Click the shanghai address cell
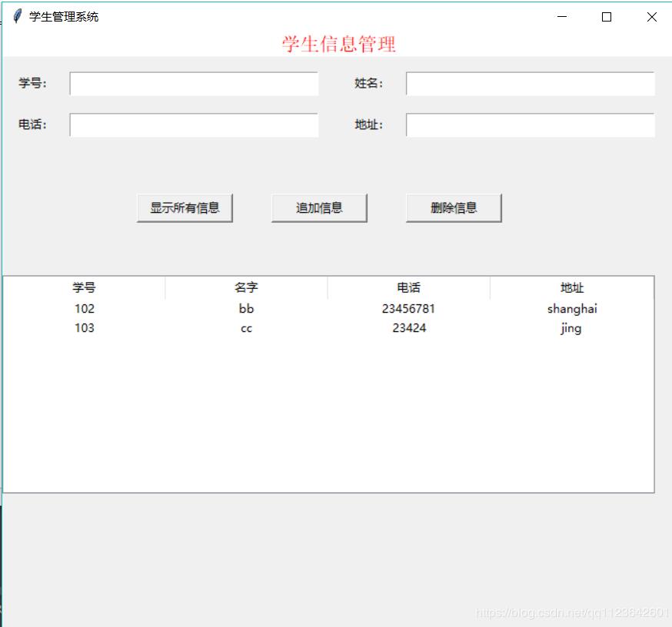Screen dimensions: 672x627 point(571,308)
